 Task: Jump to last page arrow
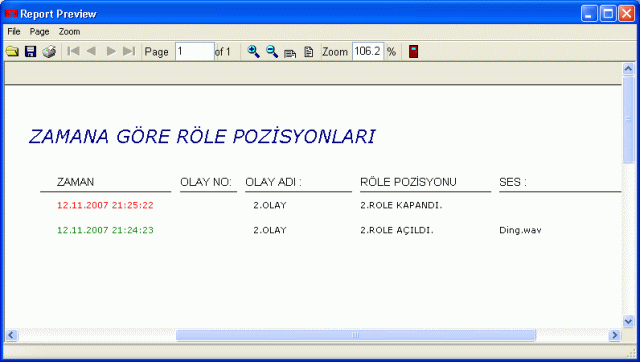click(129, 51)
